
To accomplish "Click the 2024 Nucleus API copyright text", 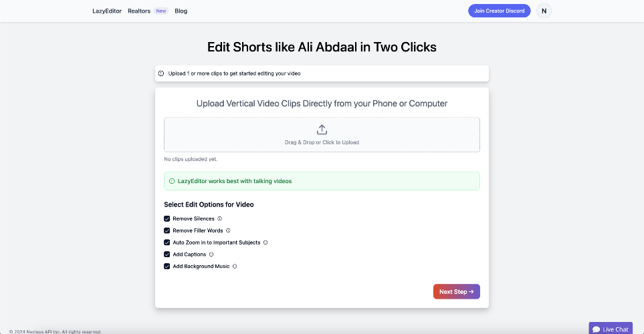I will pyautogui.click(x=55, y=331).
